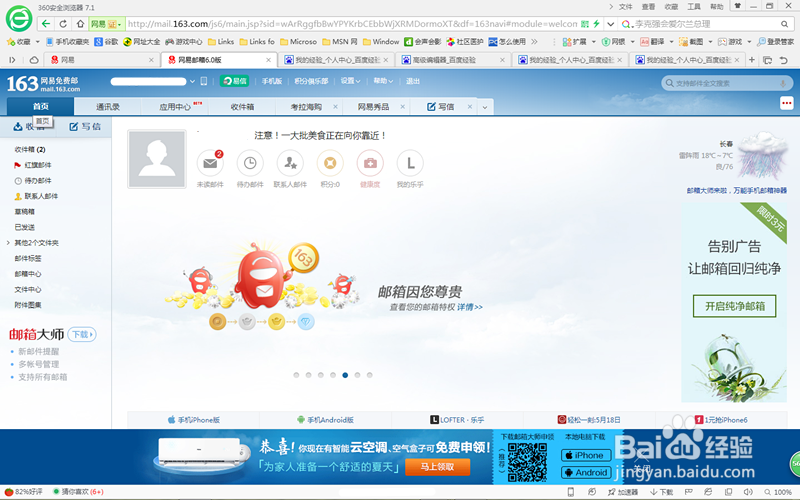Screen dimensions: 800x500
Task: Open the 帮助 dropdown in mail header
Action: tap(383, 81)
